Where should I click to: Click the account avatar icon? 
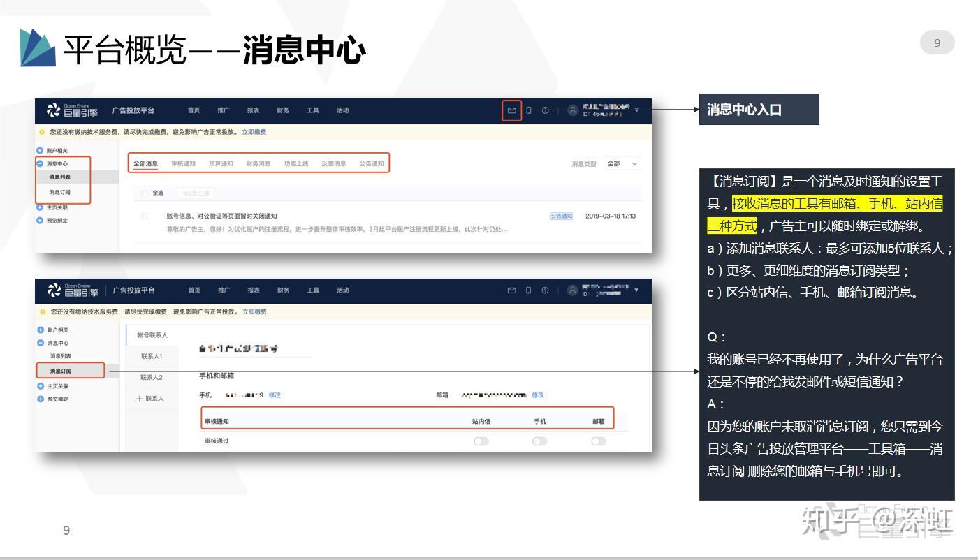[x=571, y=110]
